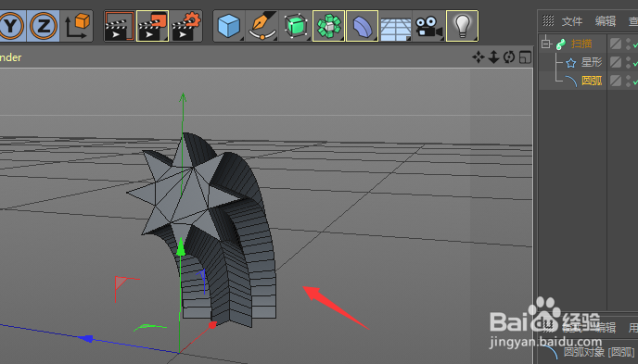Add a Cube primitive object
Screen dimensions: 638x364
229,27
